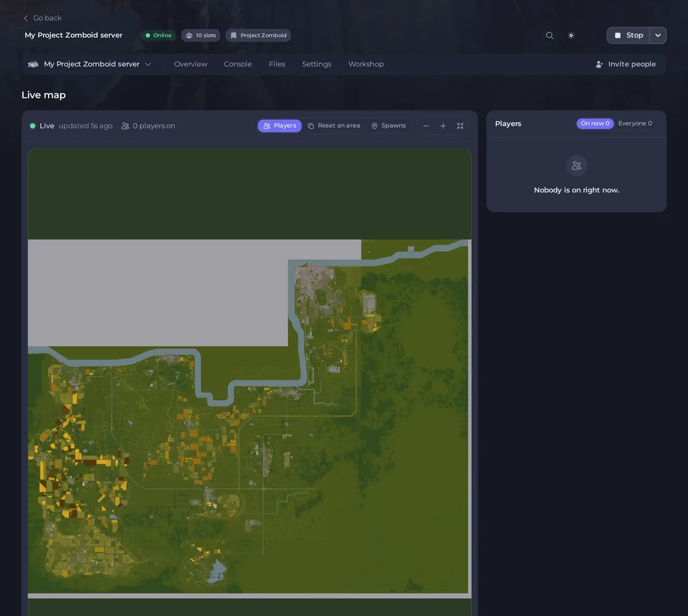
Task: Click the My Project Zomboid server title
Action: coord(73,36)
